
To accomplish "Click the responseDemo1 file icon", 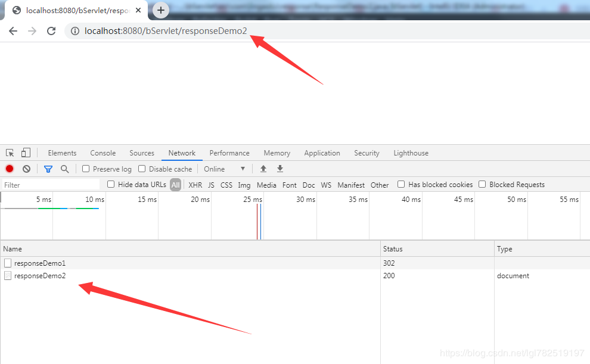I will click(8, 263).
